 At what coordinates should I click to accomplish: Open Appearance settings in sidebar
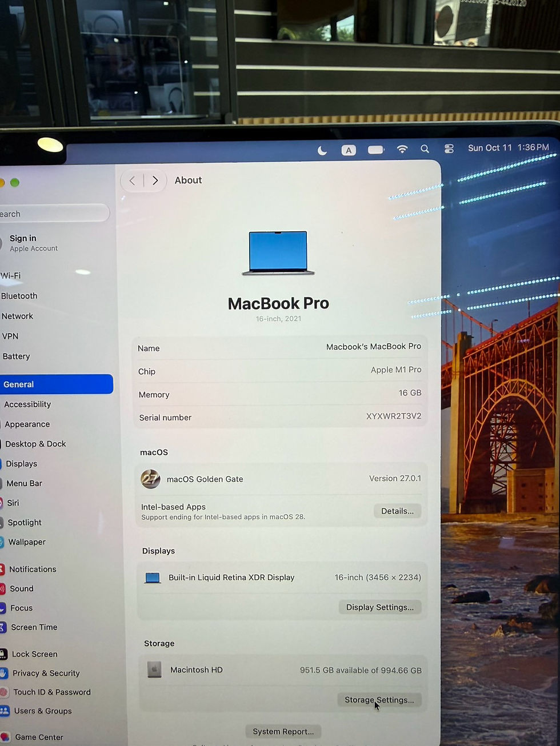pyautogui.click(x=27, y=424)
